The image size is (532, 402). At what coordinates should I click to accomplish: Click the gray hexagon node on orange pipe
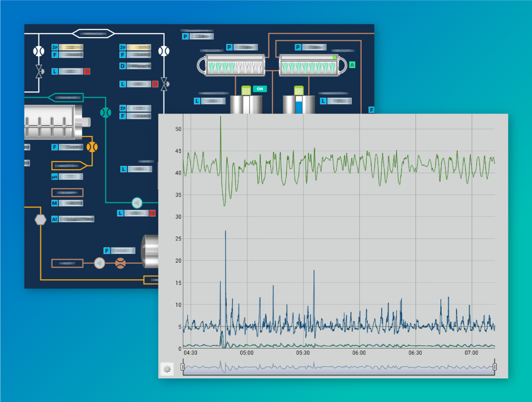point(40,219)
